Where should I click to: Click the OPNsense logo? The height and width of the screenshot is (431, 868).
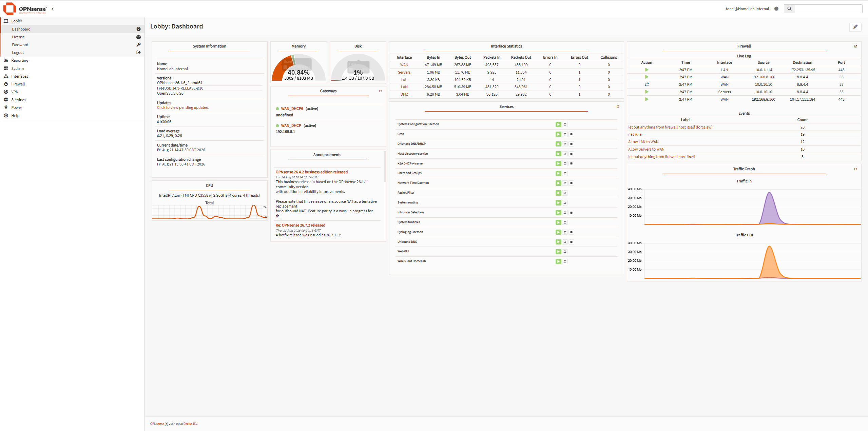[x=25, y=9]
